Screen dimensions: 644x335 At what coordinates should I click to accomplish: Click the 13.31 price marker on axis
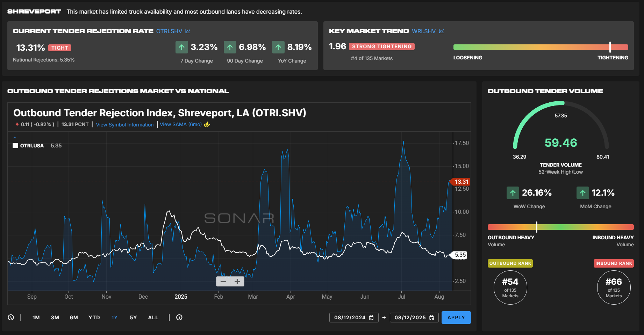(460, 182)
